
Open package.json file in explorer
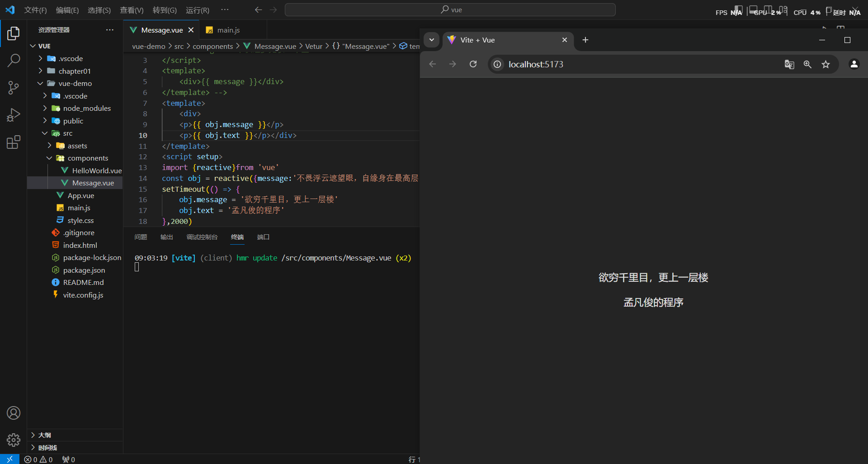(x=75, y=270)
